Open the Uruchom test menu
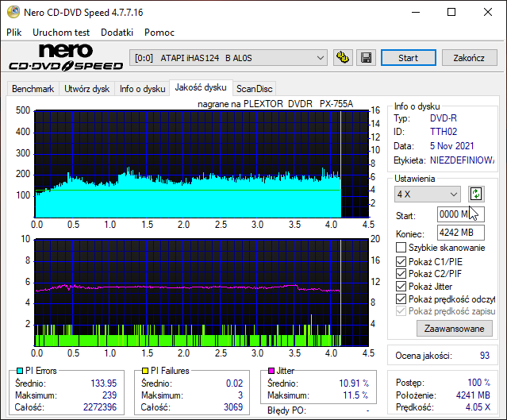This screenshot has height=420, width=507. click(x=61, y=33)
